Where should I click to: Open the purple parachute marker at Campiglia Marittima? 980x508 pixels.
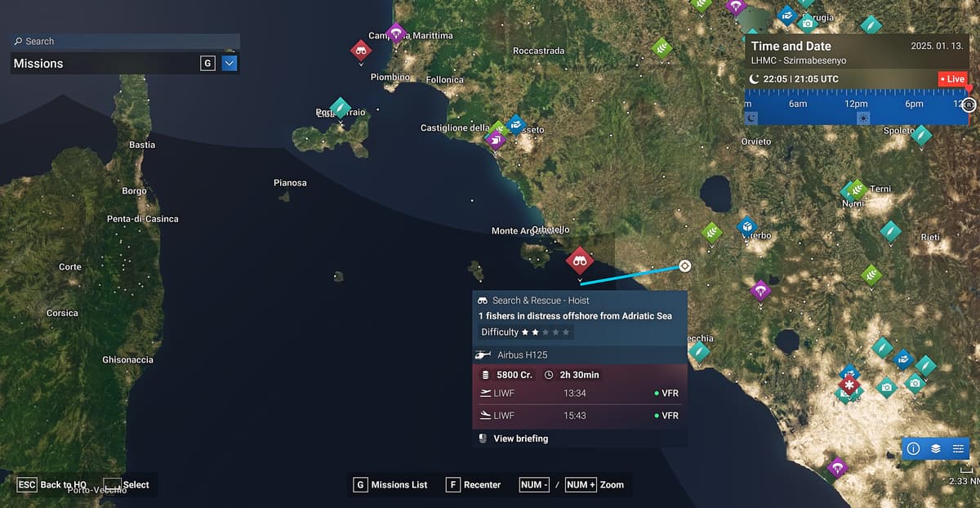coord(396,33)
